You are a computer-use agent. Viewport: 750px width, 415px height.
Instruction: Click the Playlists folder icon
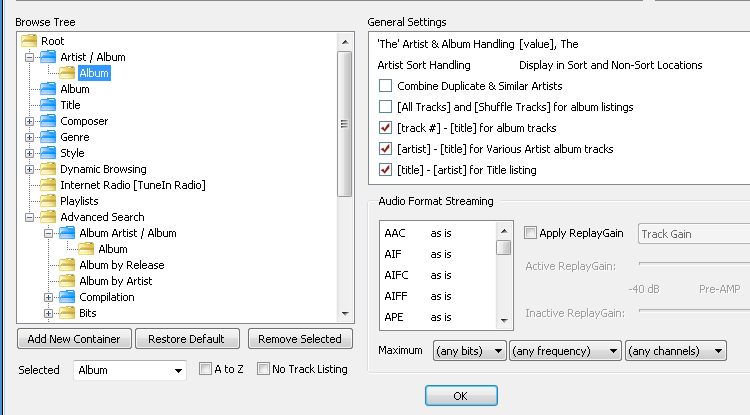pos(48,201)
